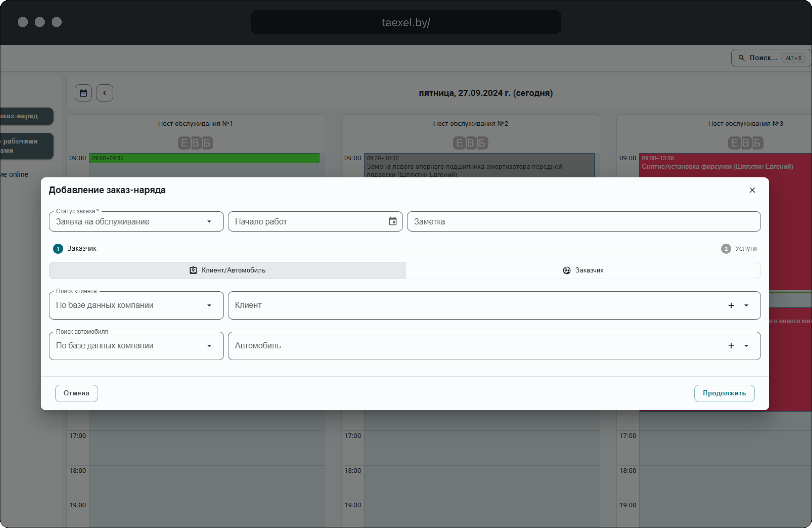Click into the Заметка input field
Screen dimensions: 812x528
coord(583,221)
